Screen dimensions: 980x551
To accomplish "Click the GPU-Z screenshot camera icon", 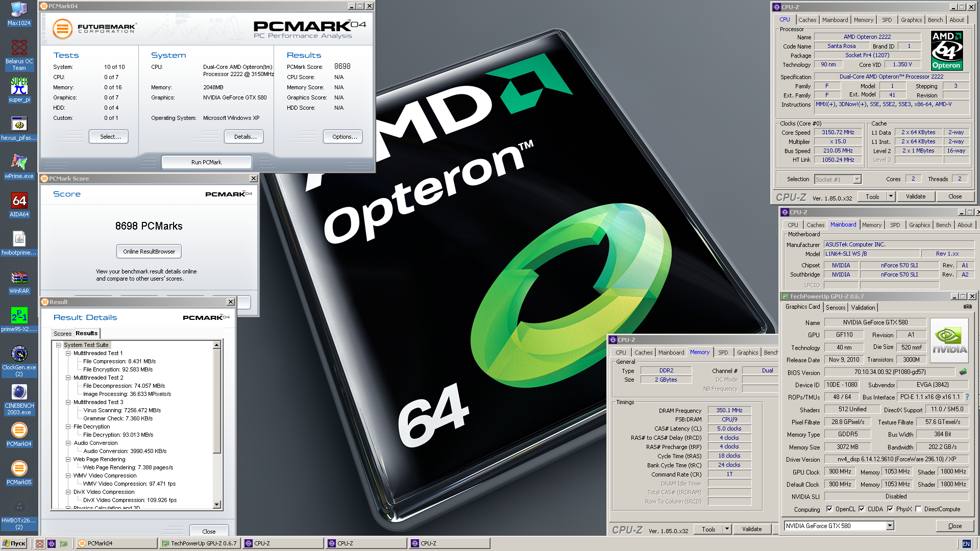I will [x=967, y=307].
